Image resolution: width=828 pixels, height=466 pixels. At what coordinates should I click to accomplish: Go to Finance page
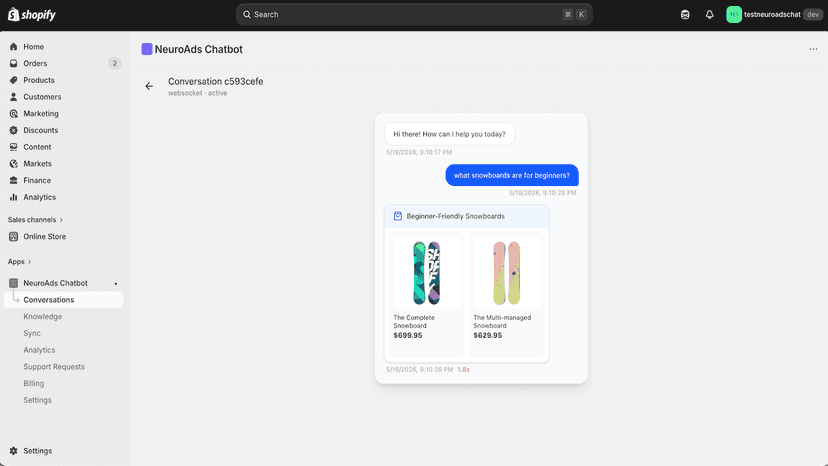click(x=37, y=180)
